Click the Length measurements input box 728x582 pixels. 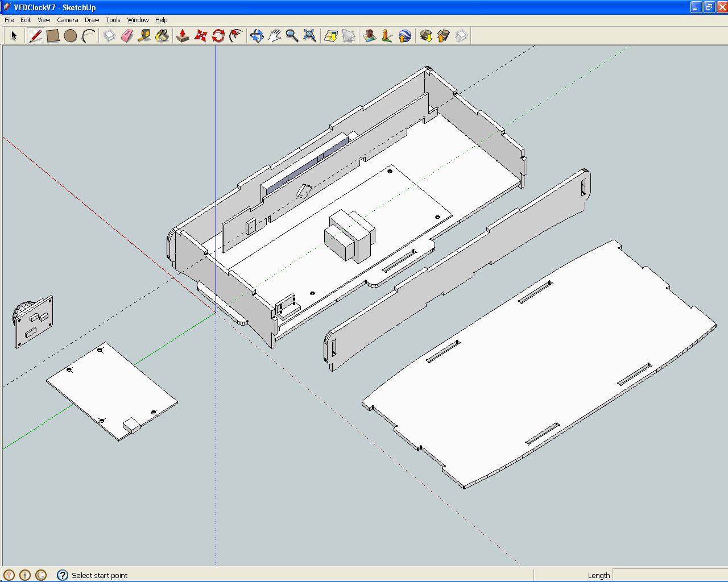point(669,575)
